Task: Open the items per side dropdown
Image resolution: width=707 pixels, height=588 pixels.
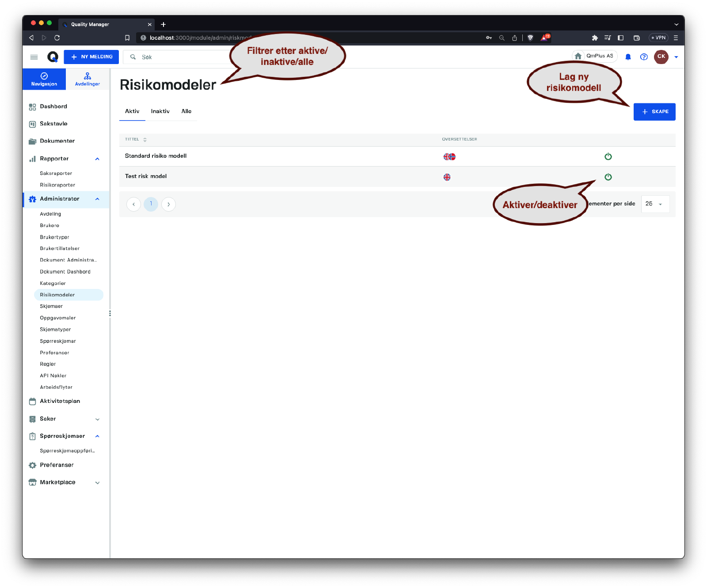Action: (655, 204)
